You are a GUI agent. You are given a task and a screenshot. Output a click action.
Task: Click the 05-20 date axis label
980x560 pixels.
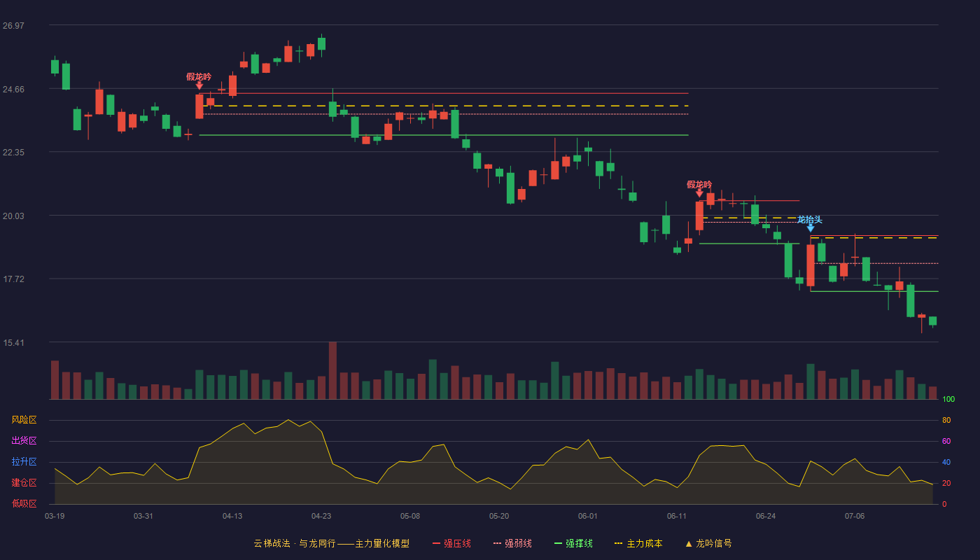[x=499, y=516]
